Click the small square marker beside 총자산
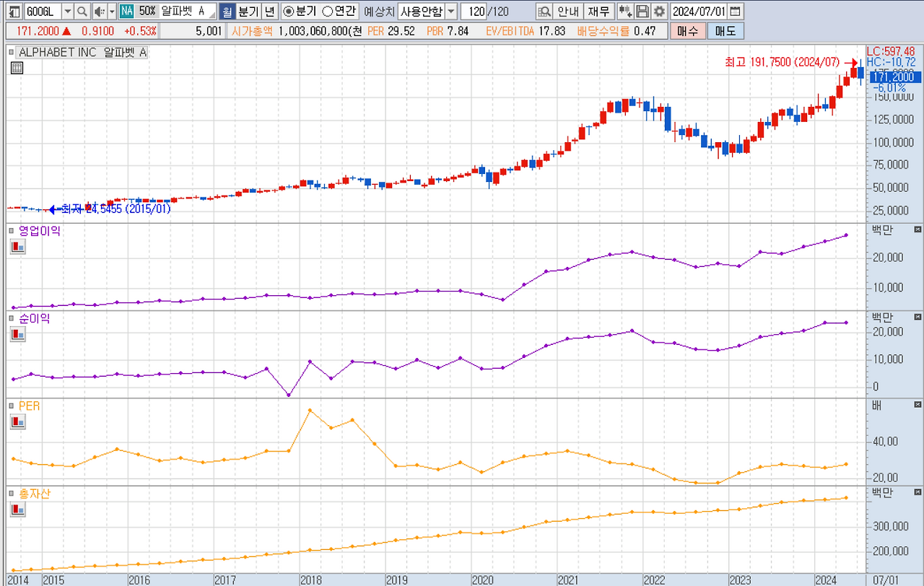Image resolution: width=924 pixels, height=586 pixels. click(11, 494)
